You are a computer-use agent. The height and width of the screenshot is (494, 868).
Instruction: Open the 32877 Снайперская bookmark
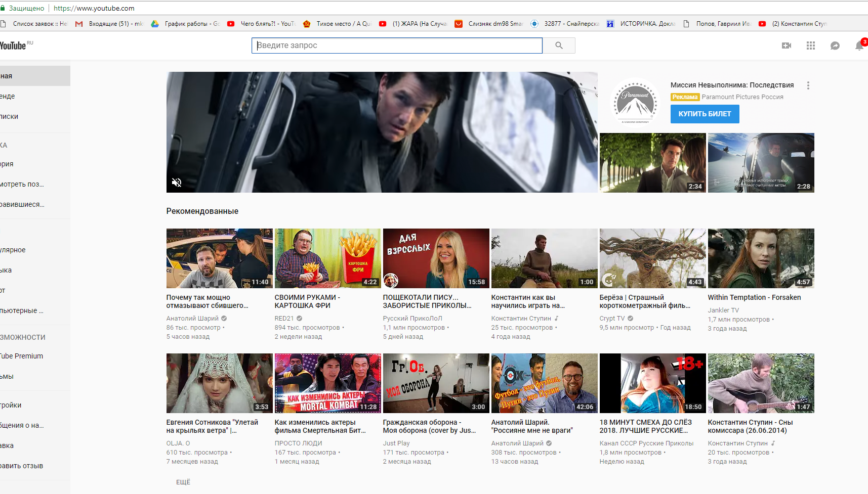pyautogui.click(x=565, y=24)
